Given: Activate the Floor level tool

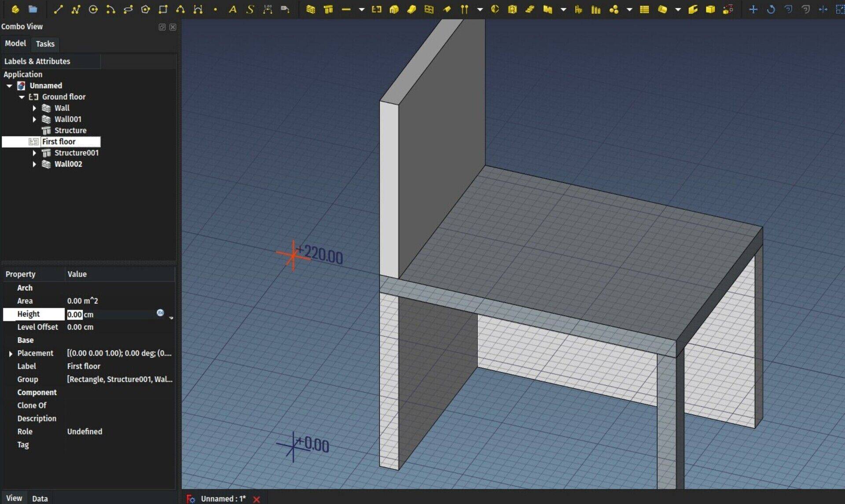Looking at the screenshot, I should click(376, 9).
